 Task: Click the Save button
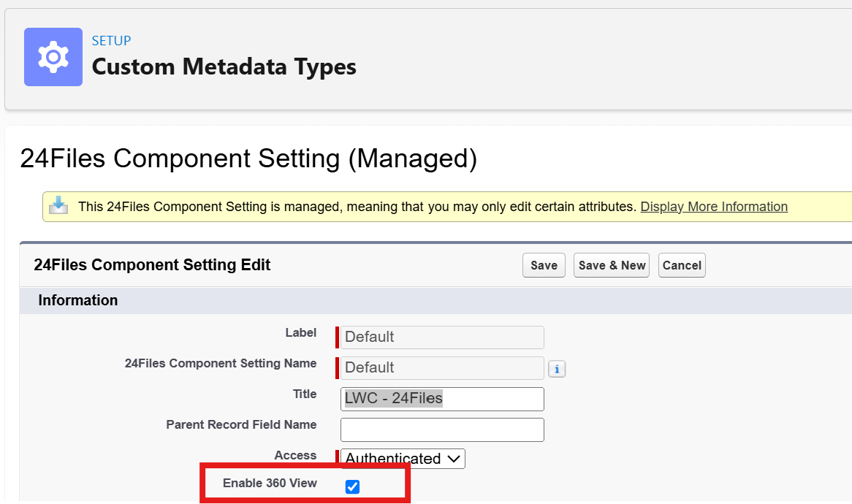tap(544, 265)
